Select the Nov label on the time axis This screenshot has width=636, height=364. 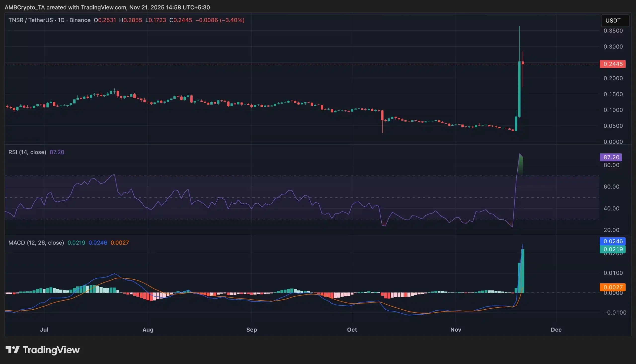point(456,330)
